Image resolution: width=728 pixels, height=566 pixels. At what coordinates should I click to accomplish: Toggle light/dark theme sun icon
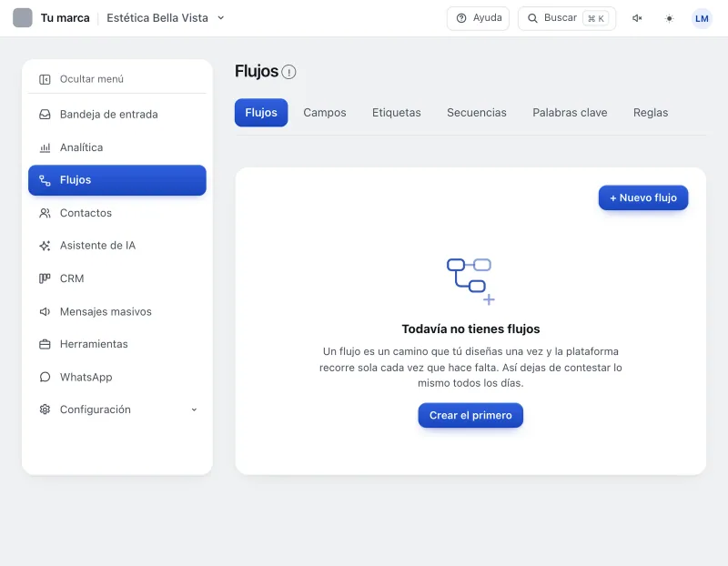tap(669, 18)
